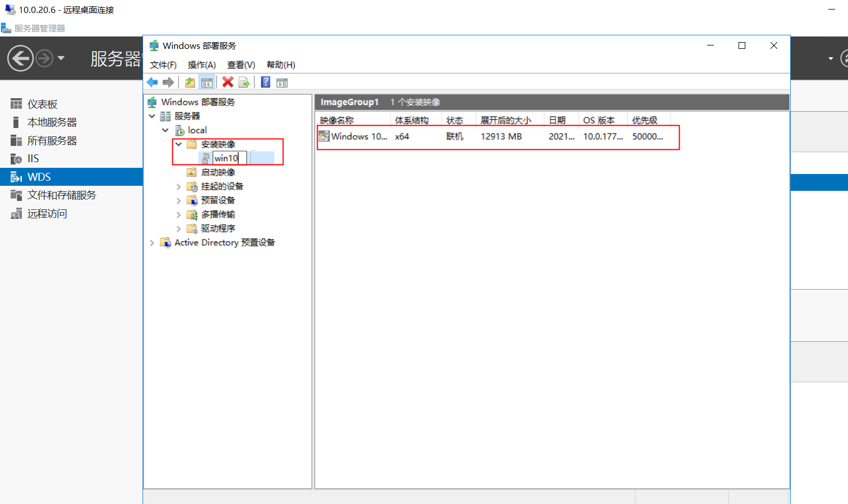Collapse the 服务器 tree node

[x=152, y=116]
